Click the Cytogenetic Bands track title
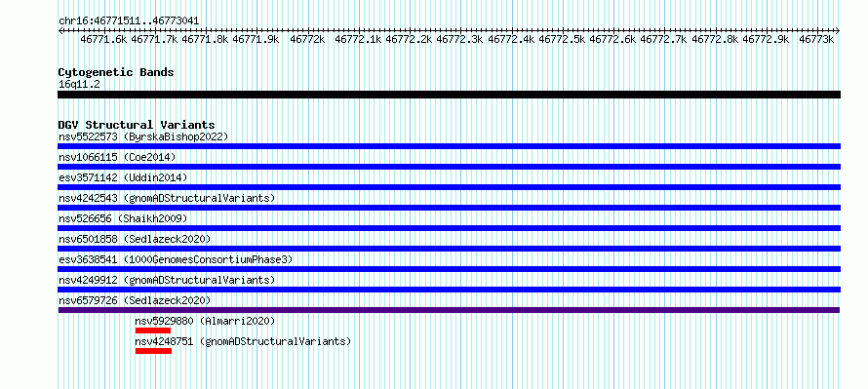This screenshot has width=868, height=389. 116,72
